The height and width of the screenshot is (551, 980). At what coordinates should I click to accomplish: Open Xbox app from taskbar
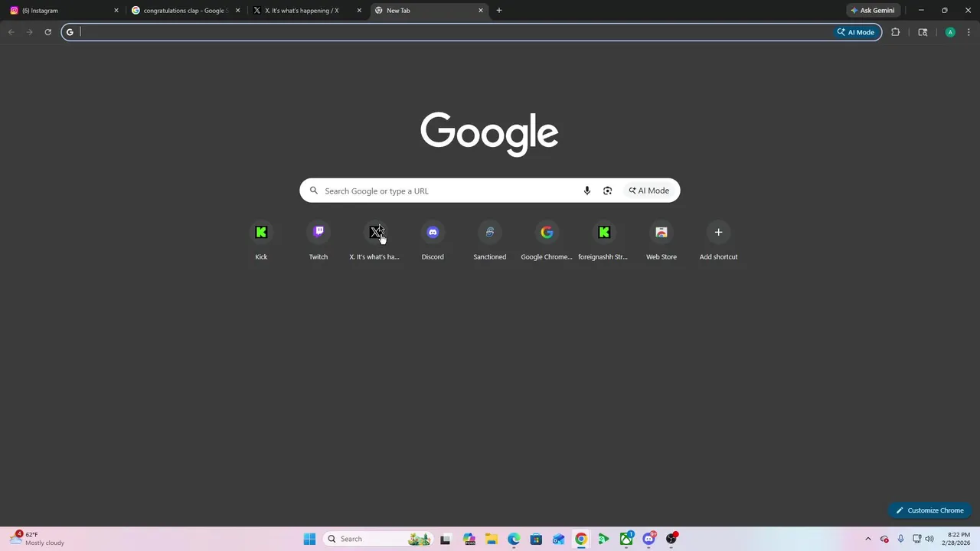[x=626, y=539]
